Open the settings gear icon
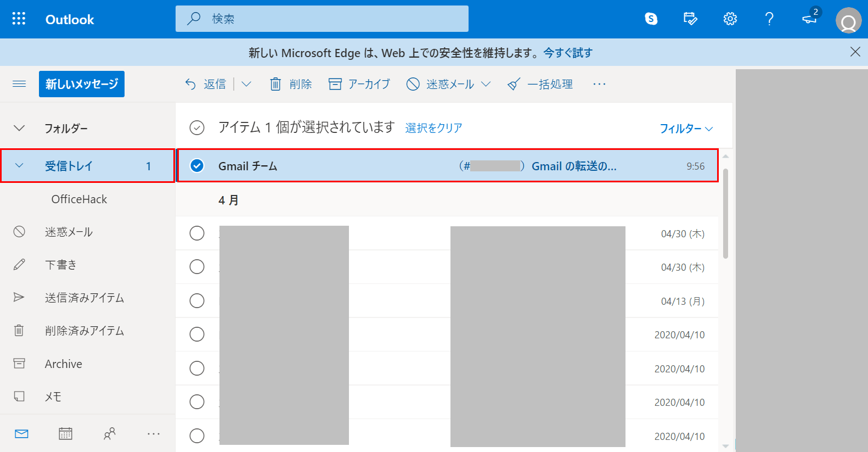This screenshot has height=452, width=868. pyautogui.click(x=730, y=19)
